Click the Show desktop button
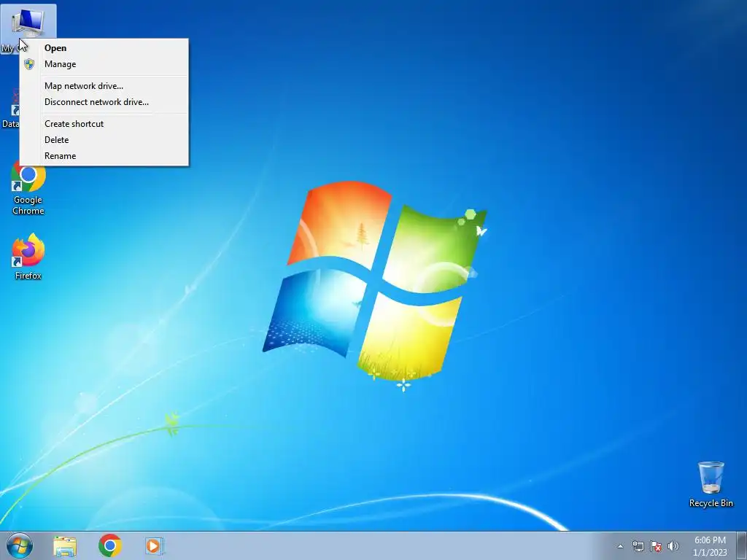747x560 pixels. (x=742, y=545)
